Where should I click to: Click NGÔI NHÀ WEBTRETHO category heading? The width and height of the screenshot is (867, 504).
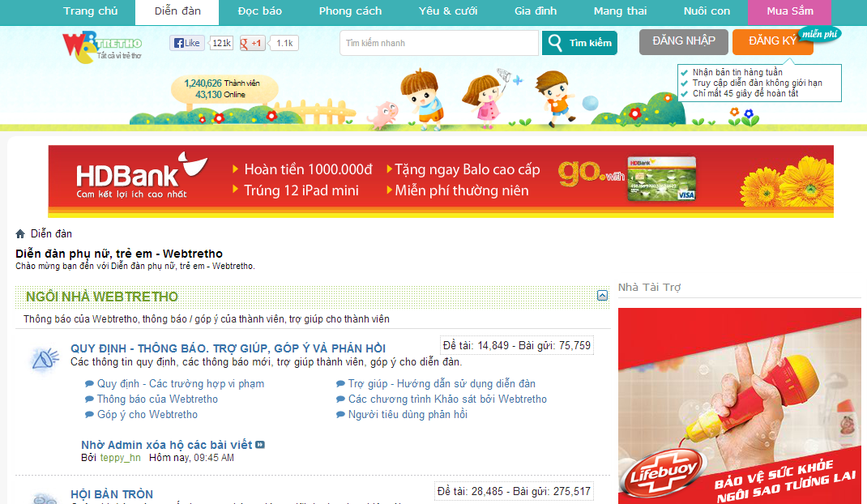point(102,297)
